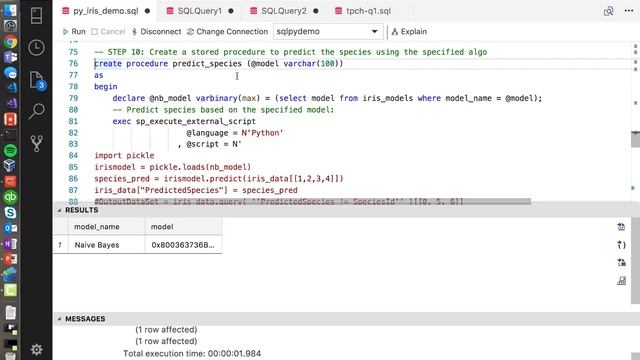
Task: Open Skype from the dock
Action: click(10, 213)
